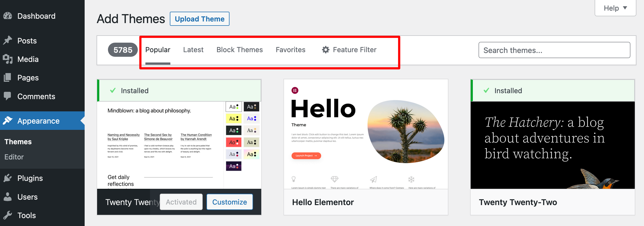The width and height of the screenshot is (644, 226).
Task: Open the Dashboard from the sidebar icon
Action: (x=8, y=16)
